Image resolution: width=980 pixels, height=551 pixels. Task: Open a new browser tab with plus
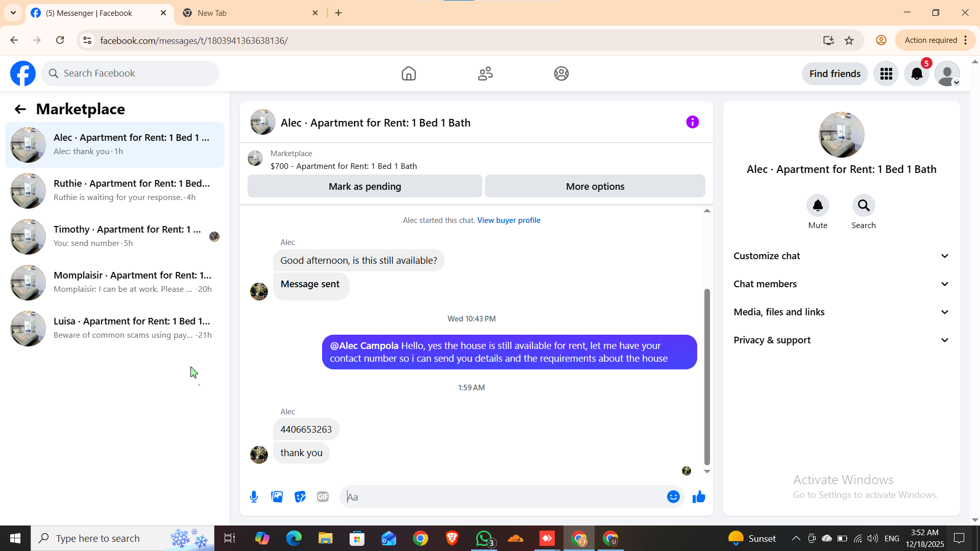[x=338, y=13]
